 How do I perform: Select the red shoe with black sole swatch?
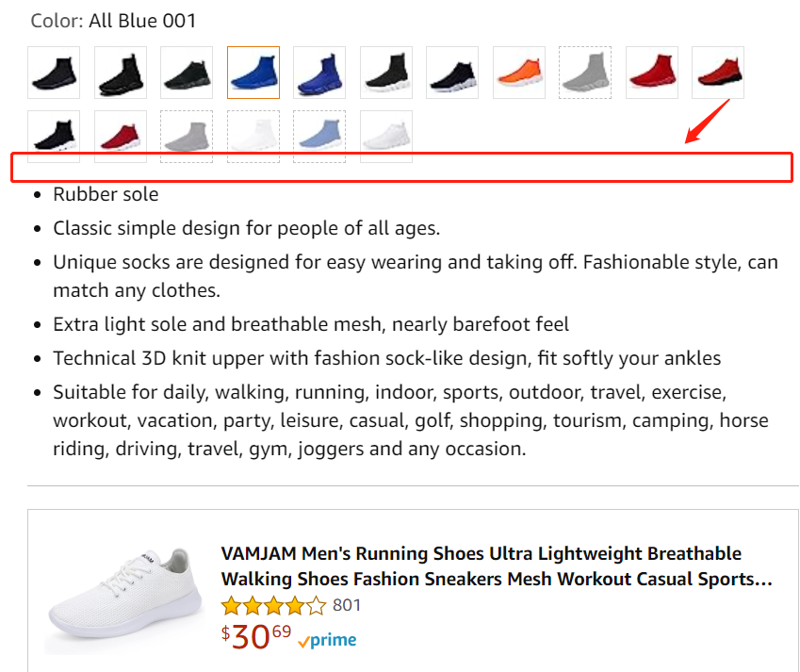pos(718,73)
